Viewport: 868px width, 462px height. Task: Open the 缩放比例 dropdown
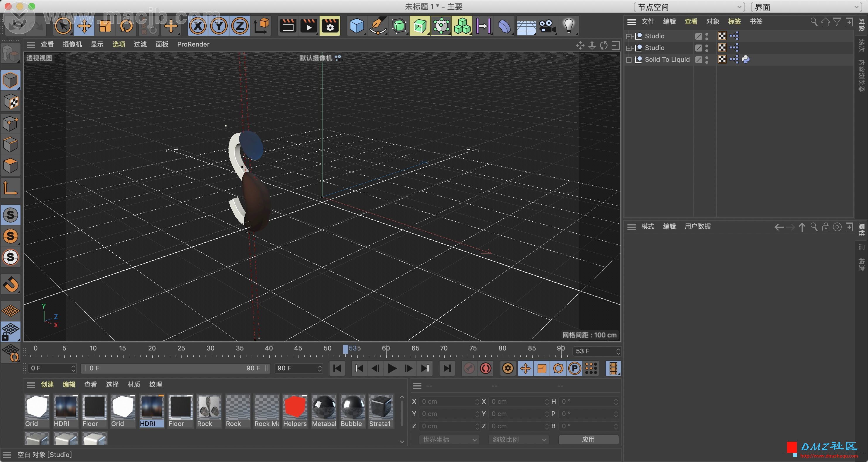click(x=519, y=439)
